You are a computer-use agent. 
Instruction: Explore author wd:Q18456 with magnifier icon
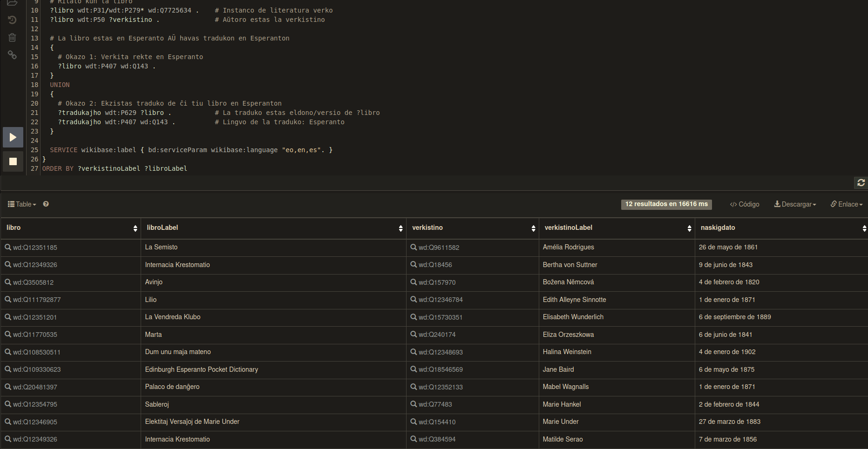(x=414, y=265)
